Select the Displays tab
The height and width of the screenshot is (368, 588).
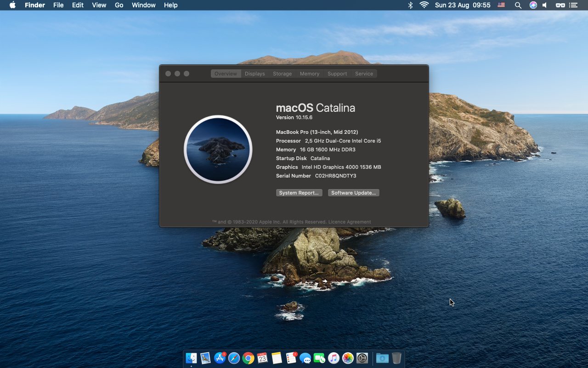(254, 74)
